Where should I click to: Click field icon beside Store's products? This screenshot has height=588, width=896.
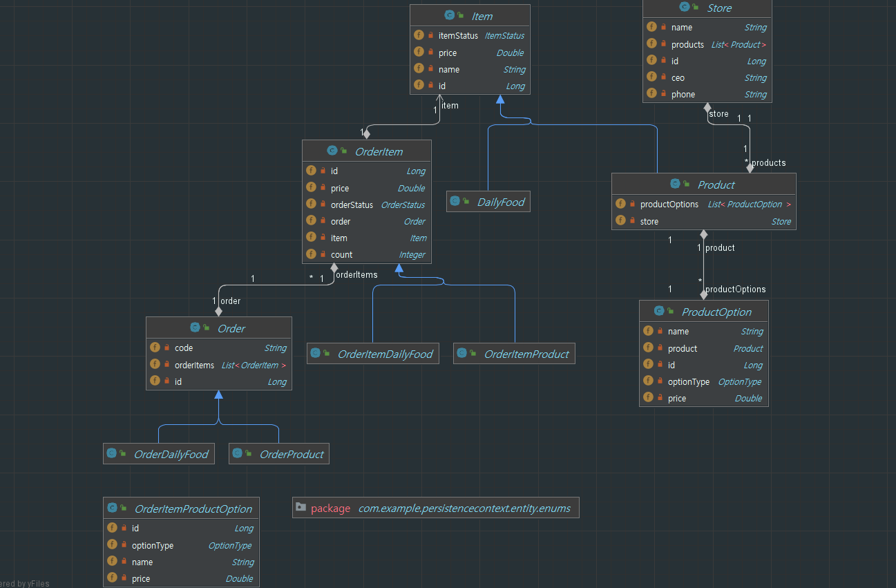point(651,44)
